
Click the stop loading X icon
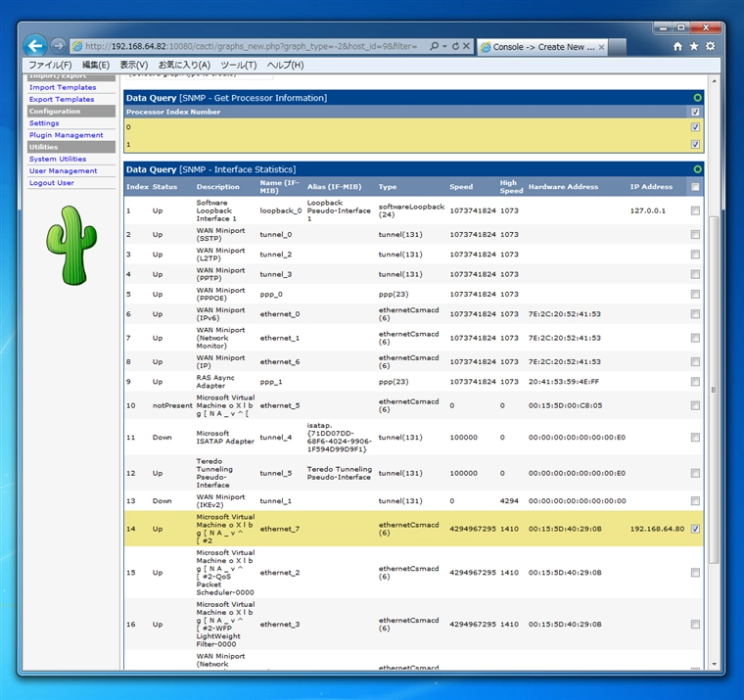466,46
